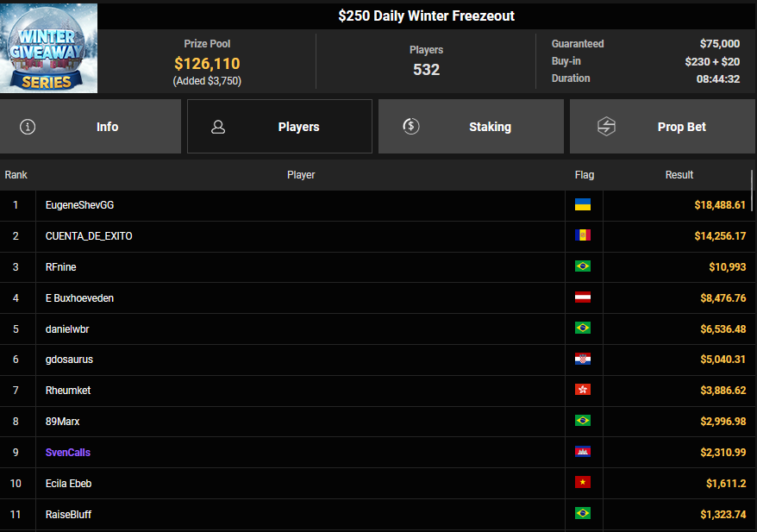This screenshot has width=757, height=532.
Task: Click the Andorra flag beside CUENTA_DE_EXITO
Action: point(583,236)
